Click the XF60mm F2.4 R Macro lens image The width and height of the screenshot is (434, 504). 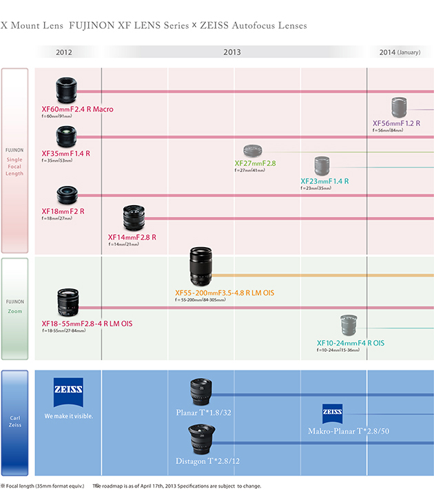(65, 90)
